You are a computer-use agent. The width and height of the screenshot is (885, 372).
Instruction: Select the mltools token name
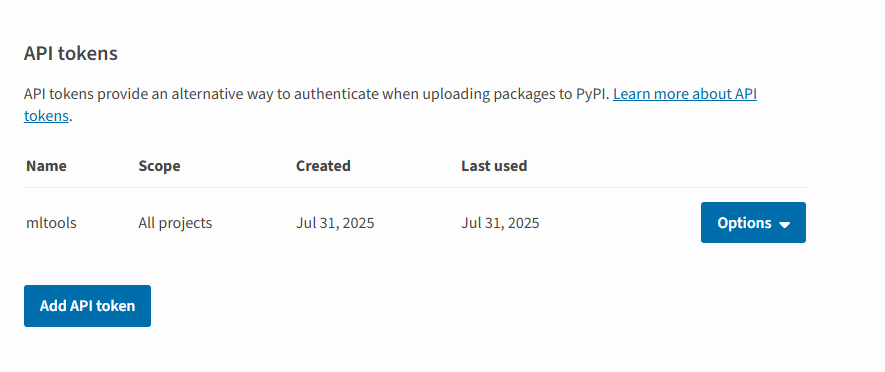pos(51,223)
